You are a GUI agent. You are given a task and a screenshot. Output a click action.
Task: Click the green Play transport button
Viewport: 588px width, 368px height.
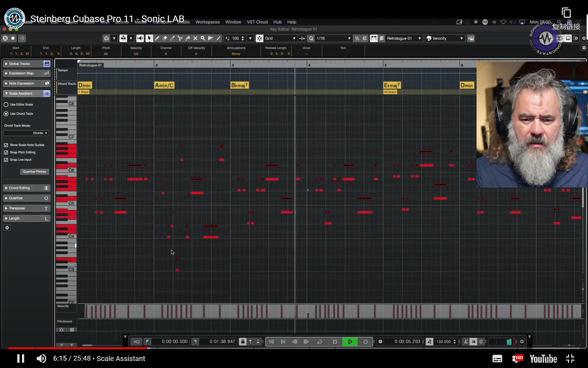[350, 342]
